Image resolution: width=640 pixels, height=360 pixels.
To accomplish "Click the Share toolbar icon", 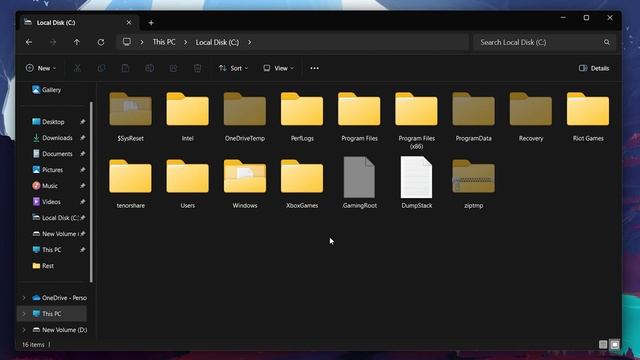I will click(173, 68).
